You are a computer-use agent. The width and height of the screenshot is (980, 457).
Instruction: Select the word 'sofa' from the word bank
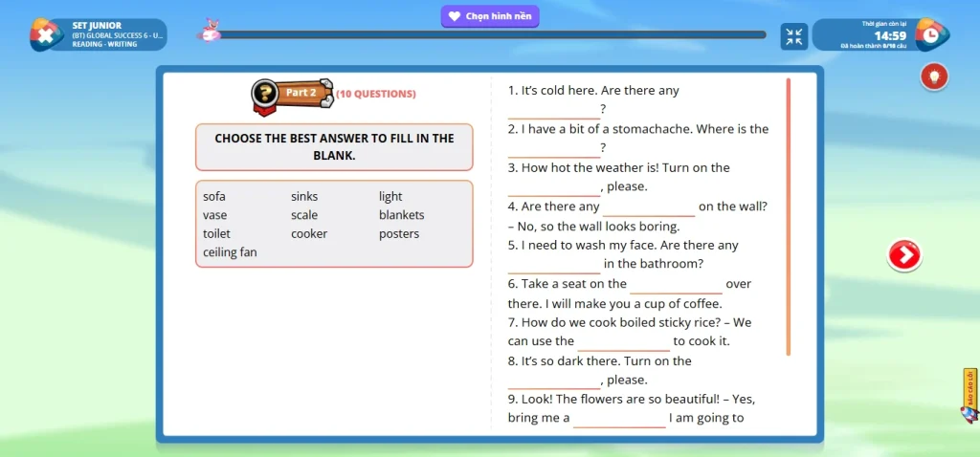(214, 197)
